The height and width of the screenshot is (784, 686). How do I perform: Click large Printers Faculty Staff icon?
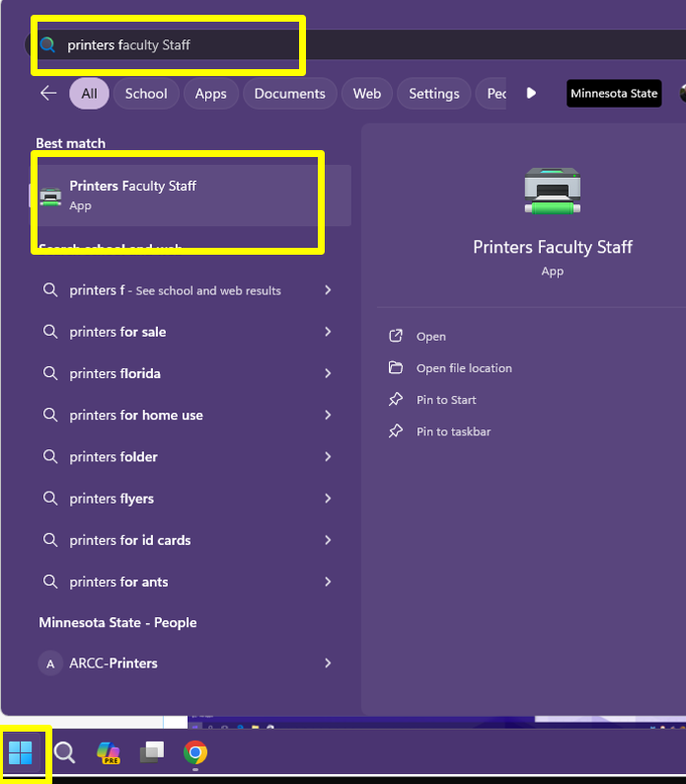click(x=552, y=191)
